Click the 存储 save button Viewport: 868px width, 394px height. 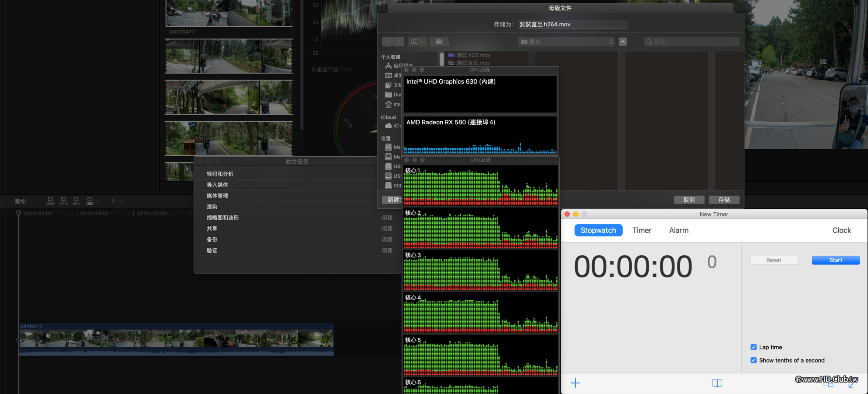(x=724, y=200)
